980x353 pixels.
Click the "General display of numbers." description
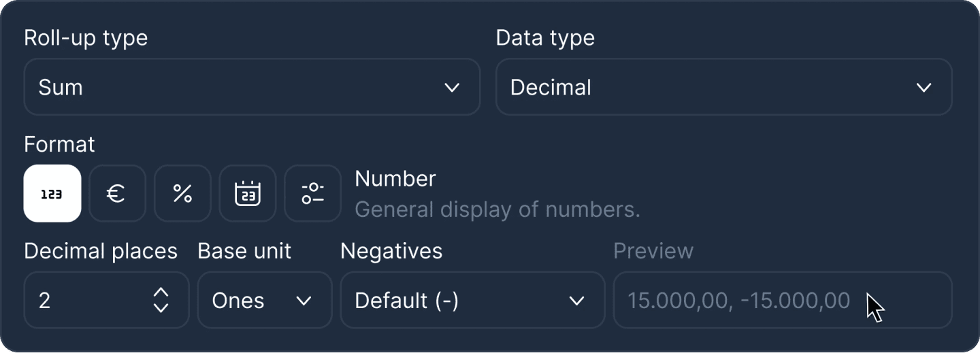[497, 209]
